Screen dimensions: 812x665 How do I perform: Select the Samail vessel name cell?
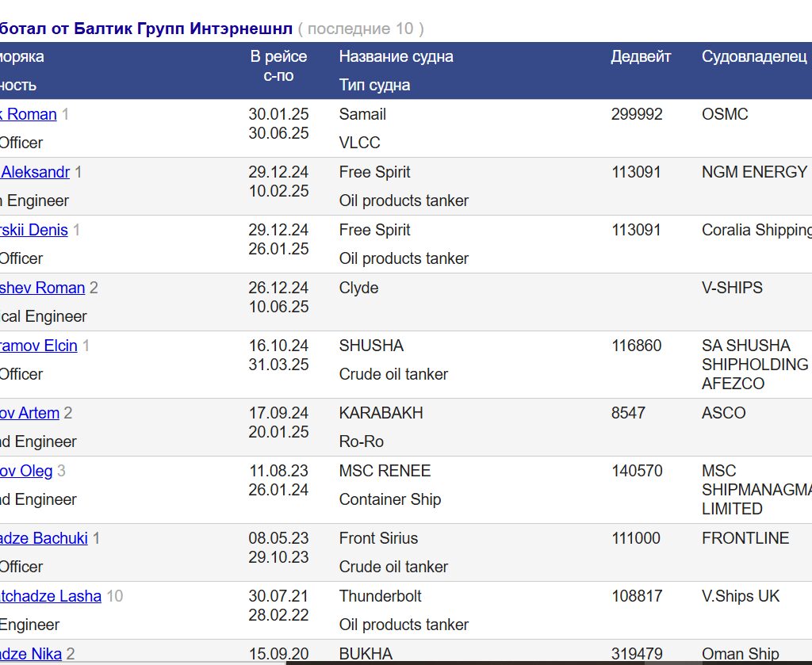pyautogui.click(x=362, y=114)
